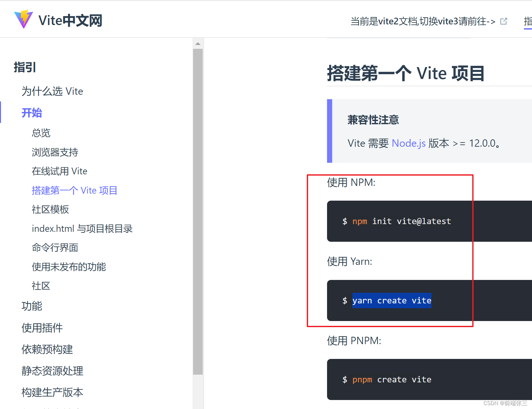Open 使用未发布的功能 sidebar link
This screenshot has width=532, height=409.
pyautogui.click(x=69, y=267)
